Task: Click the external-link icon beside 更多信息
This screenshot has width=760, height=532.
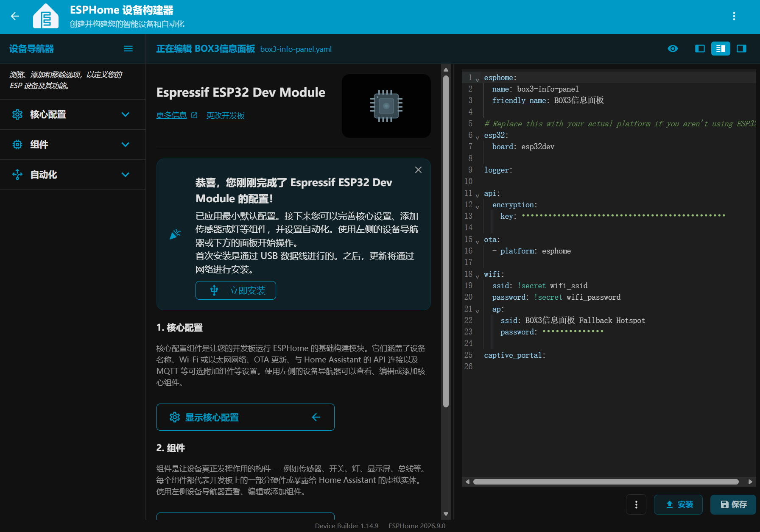Action: pyautogui.click(x=194, y=115)
